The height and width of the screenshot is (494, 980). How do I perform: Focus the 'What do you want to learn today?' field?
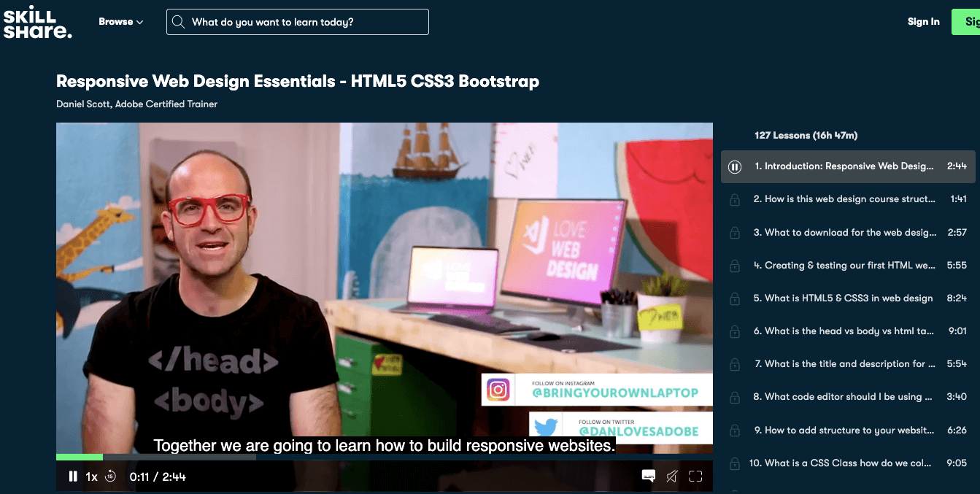click(298, 22)
